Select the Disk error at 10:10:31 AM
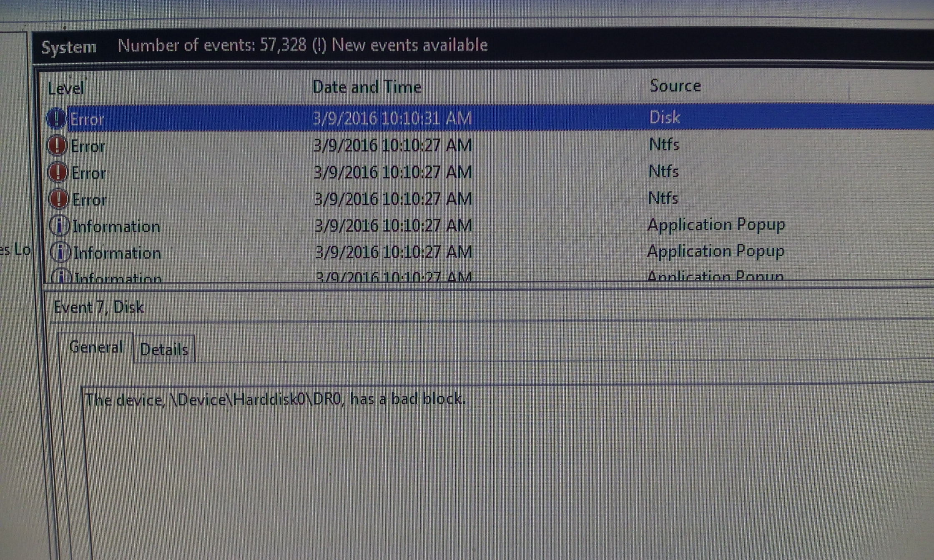The width and height of the screenshot is (934, 560). click(489, 118)
